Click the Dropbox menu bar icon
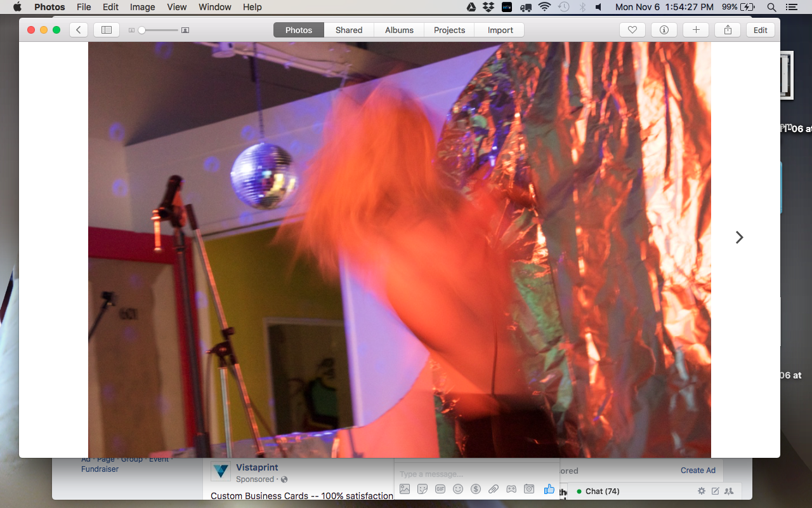Viewport: 812px width, 508px height. point(488,7)
